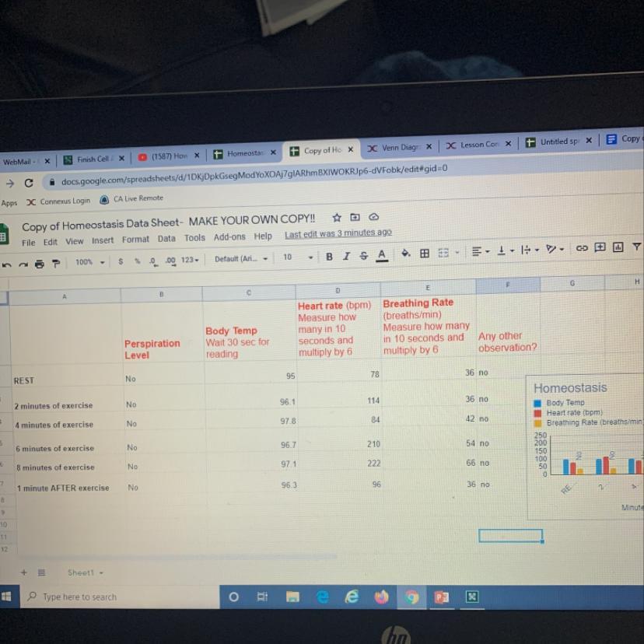Click the cloud document status icon
Image resolution: width=644 pixels, height=644 pixels.
click(373, 216)
